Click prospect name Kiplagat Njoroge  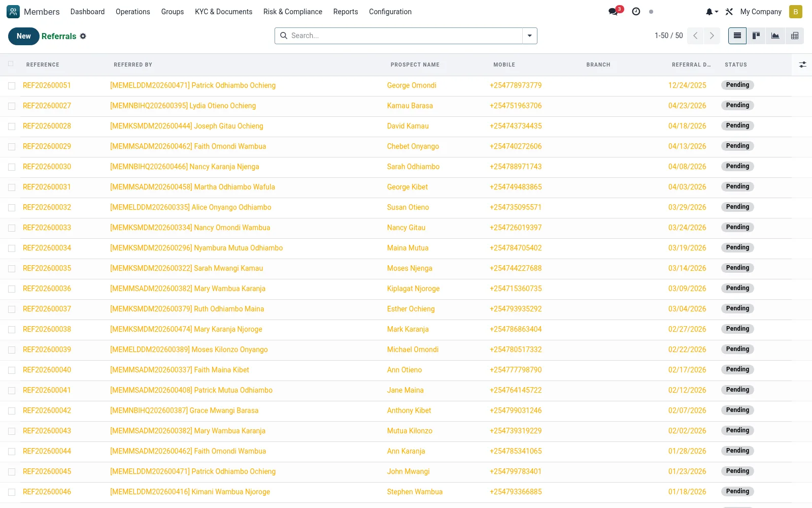413,289
